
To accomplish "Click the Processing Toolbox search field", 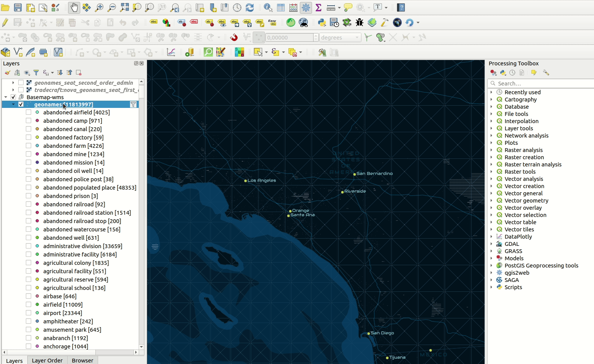I will click(540, 83).
